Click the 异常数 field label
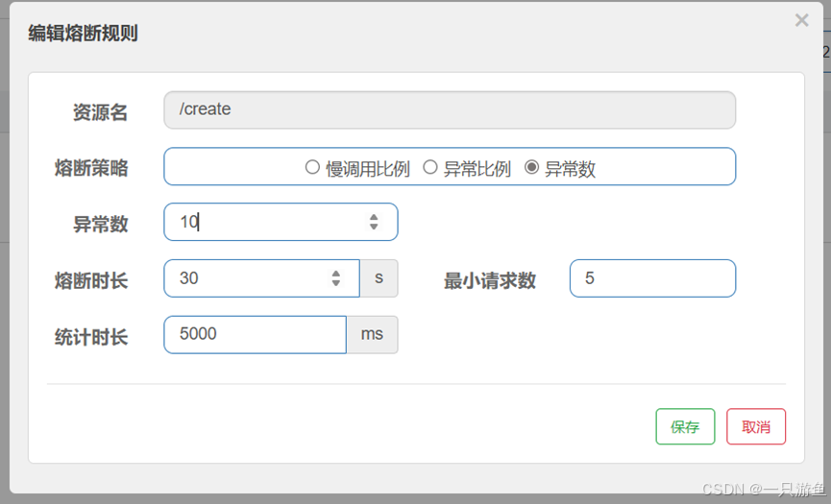The image size is (831, 504). tap(100, 225)
